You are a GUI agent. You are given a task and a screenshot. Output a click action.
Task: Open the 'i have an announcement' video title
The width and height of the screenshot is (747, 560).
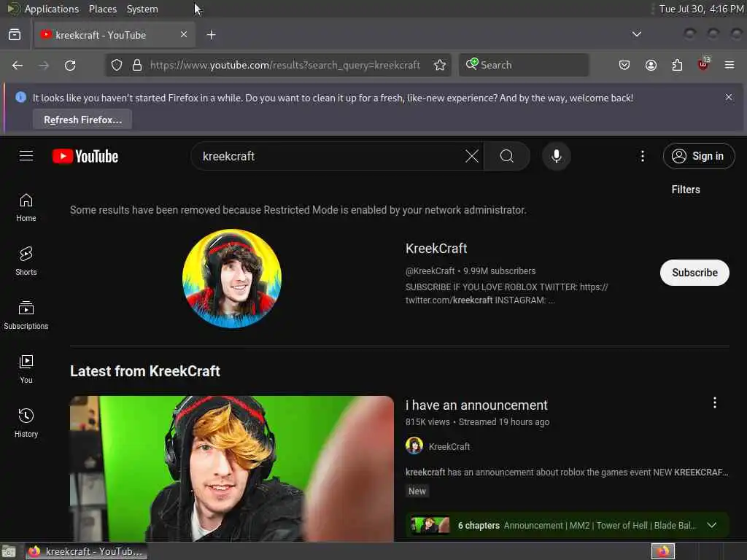tap(476, 405)
